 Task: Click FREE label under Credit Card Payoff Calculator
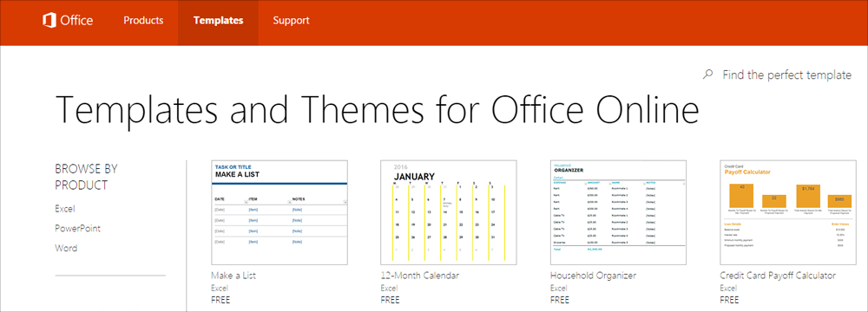(x=728, y=300)
